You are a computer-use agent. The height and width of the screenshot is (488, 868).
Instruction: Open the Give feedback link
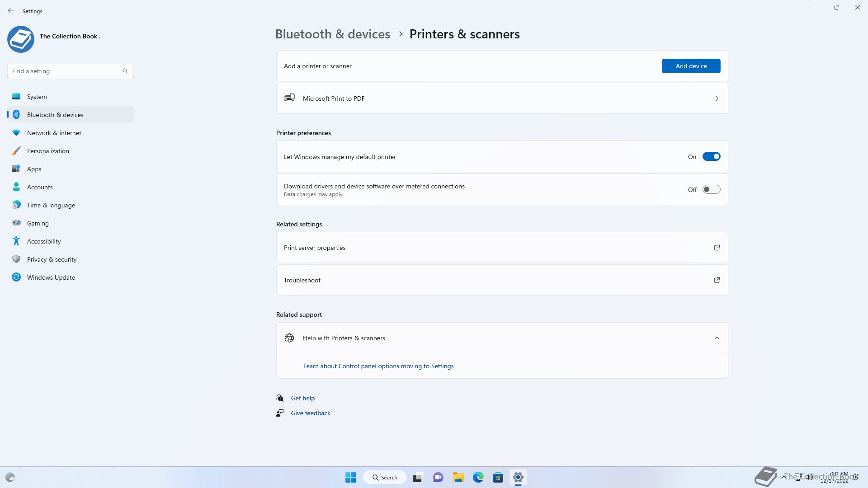point(311,413)
